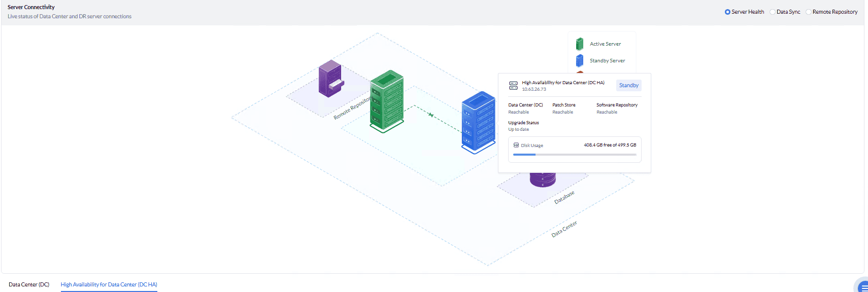868x292 pixels.
Task: Choose the Remote Repository radio option
Action: (809, 12)
